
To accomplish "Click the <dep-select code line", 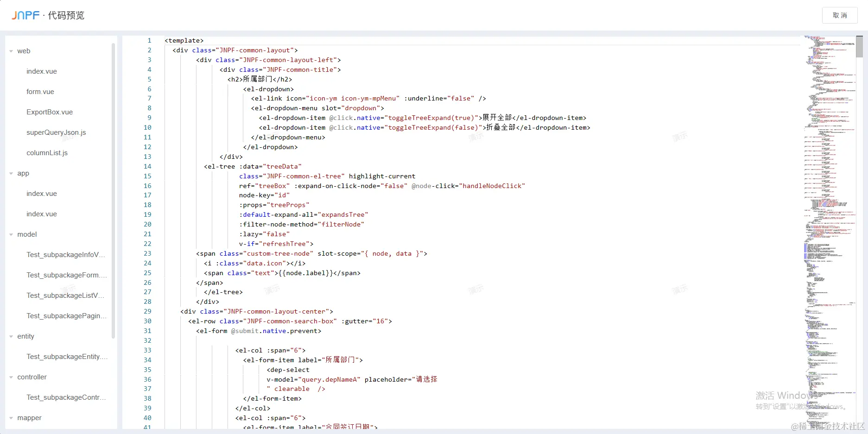I will pos(288,370).
